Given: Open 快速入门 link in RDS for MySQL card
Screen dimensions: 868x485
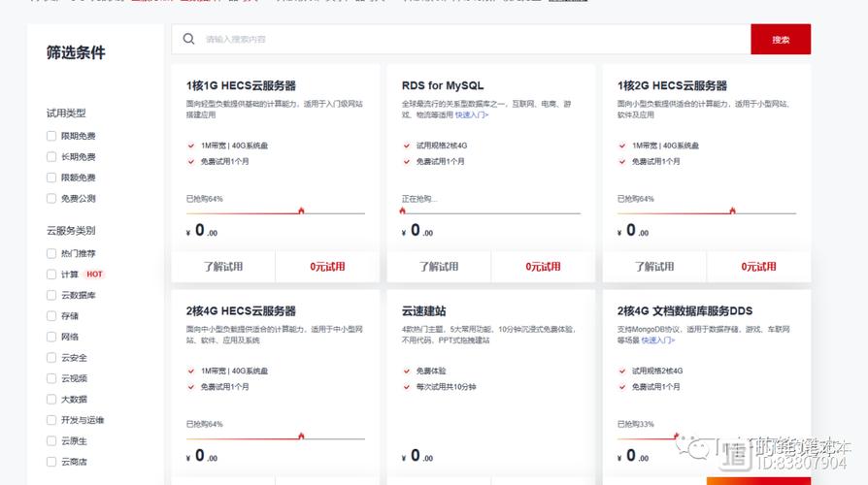Looking at the screenshot, I should [472, 115].
